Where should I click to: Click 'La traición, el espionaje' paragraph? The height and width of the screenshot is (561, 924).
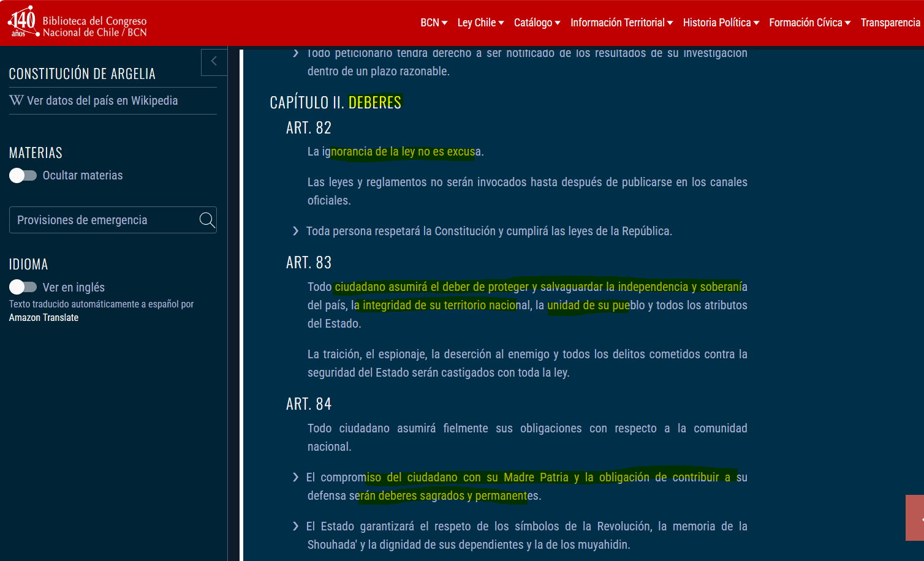pos(528,363)
